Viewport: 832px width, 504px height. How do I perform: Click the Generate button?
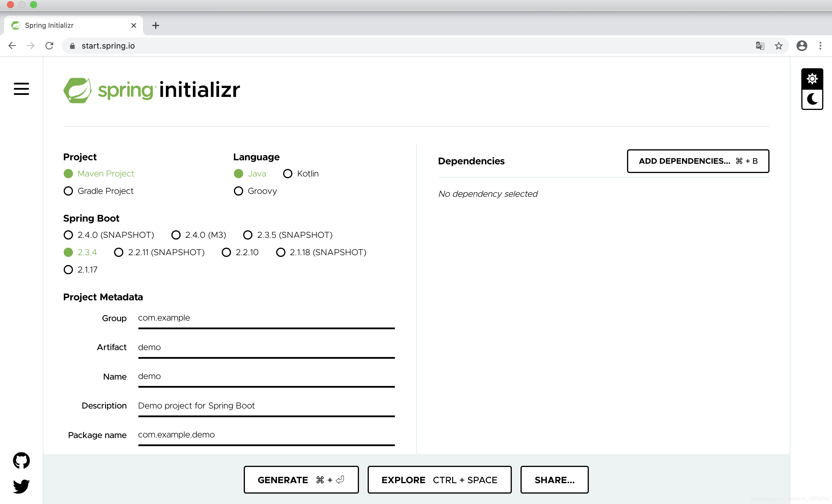click(x=301, y=480)
